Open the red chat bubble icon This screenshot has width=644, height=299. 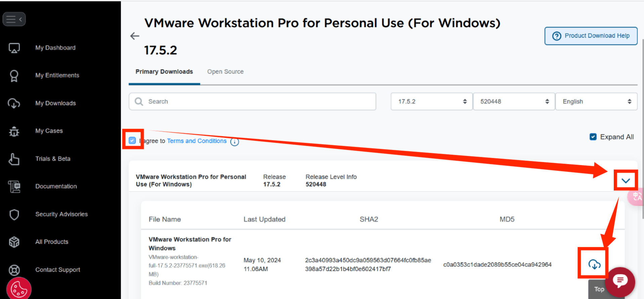click(x=620, y=281)
